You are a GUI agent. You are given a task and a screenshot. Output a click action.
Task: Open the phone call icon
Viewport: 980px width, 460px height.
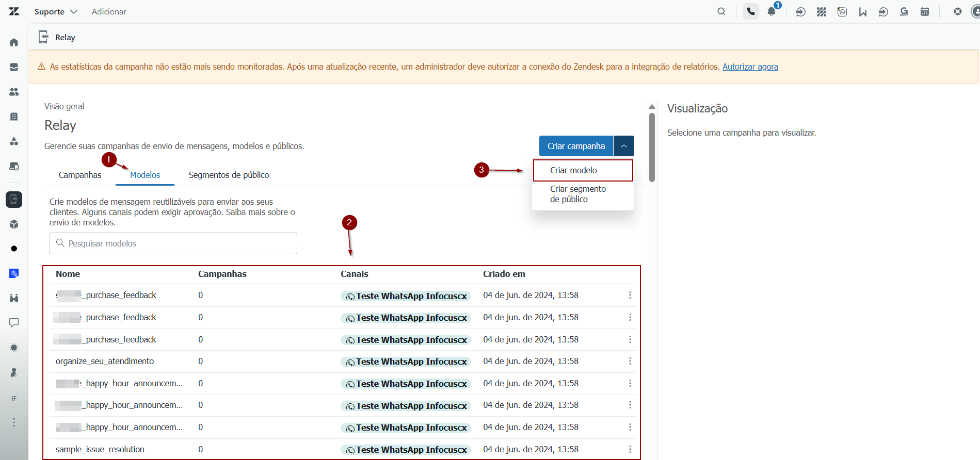[751, 11]
